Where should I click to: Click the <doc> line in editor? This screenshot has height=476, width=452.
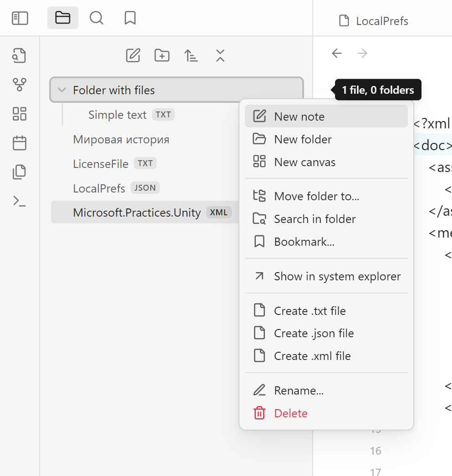click(432, 145)
